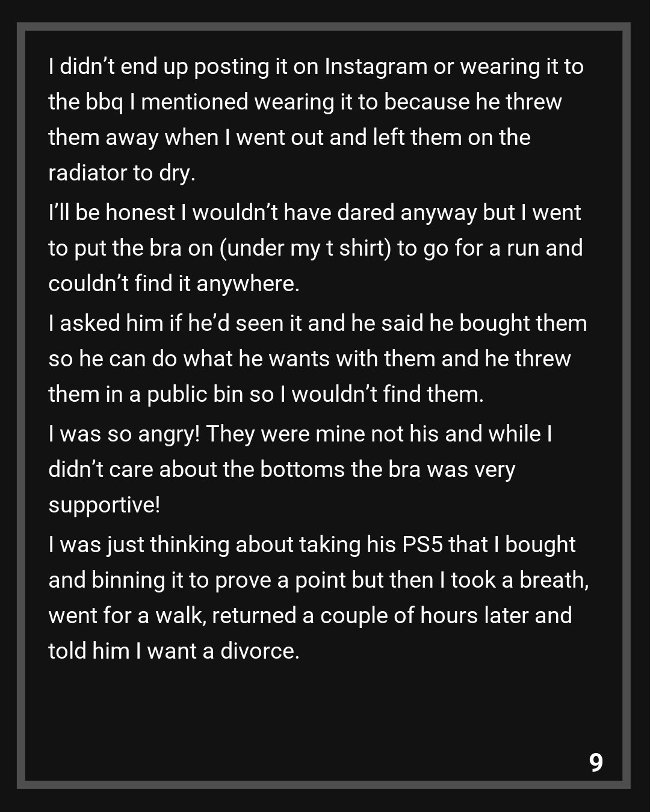Click the word "supportive!"
This screenshot has height=812, width=650.
point(104,505)
